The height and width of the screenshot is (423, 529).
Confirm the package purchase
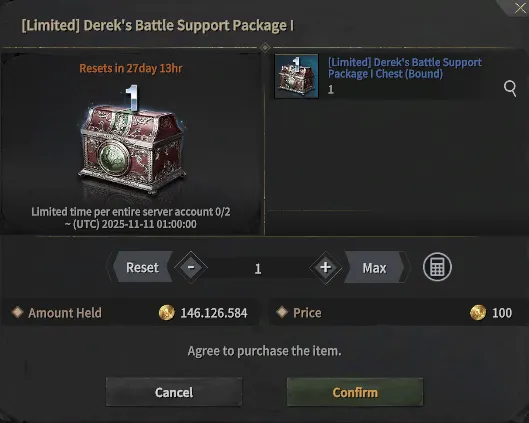[x=355, y=392]
